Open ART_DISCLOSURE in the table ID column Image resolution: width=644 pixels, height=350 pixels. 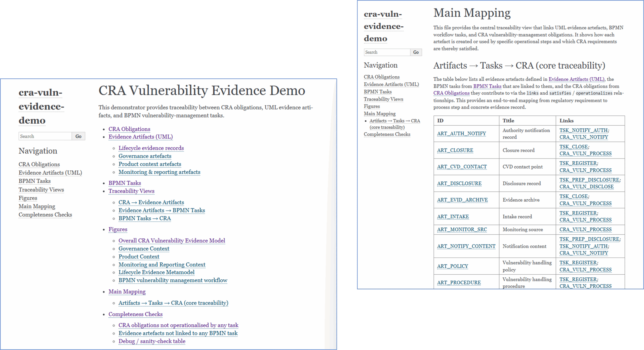point(459,183)
